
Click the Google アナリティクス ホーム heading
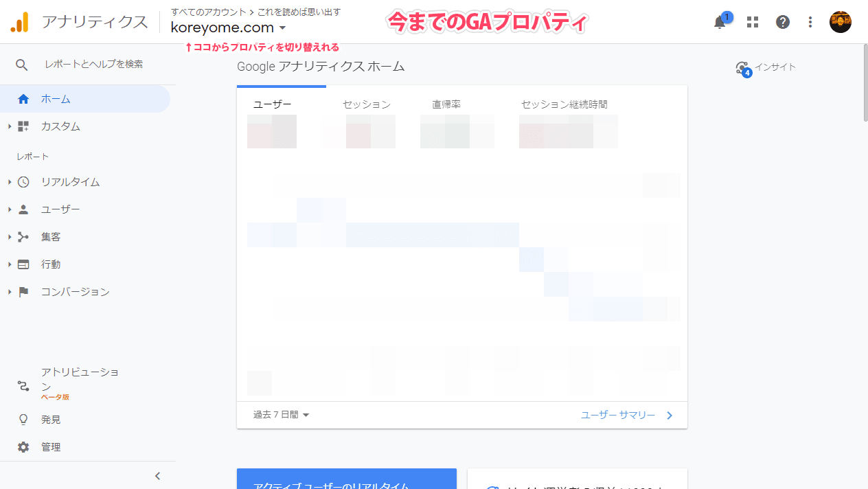[x=321, y=67]
